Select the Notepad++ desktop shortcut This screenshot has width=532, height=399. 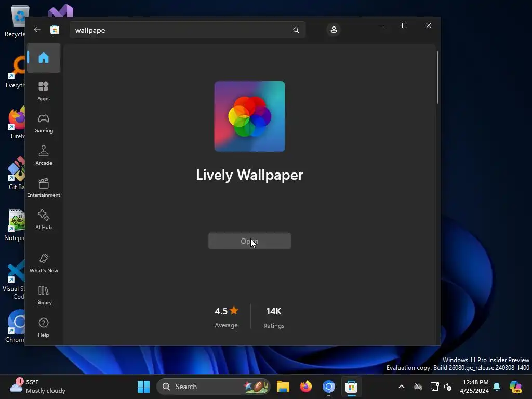15,224
